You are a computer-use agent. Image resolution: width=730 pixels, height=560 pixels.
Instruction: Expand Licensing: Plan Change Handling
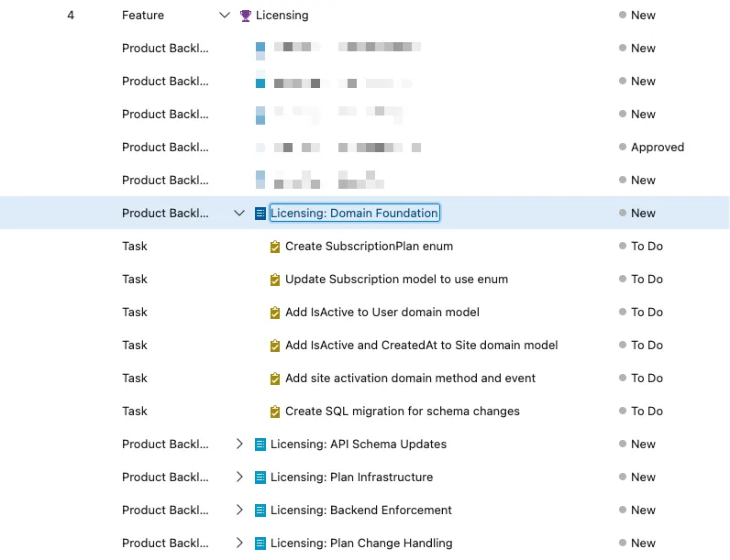(239, 544)
